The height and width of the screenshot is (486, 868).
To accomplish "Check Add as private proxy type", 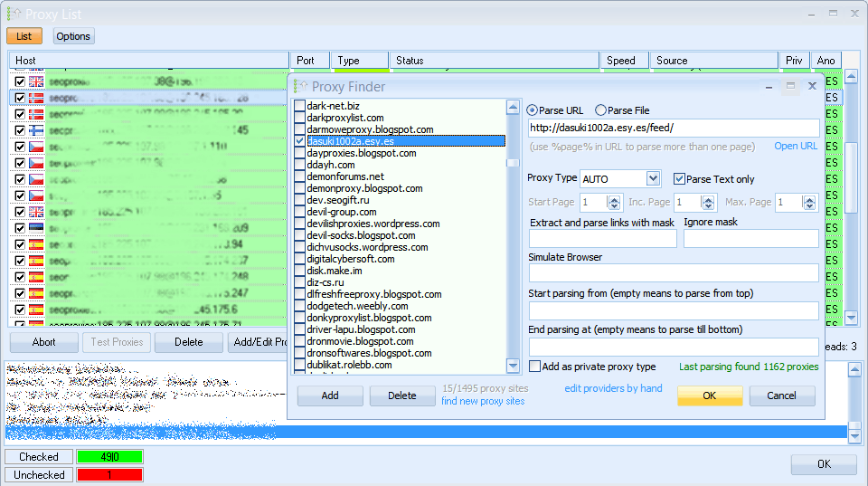I will click(535, 367).
